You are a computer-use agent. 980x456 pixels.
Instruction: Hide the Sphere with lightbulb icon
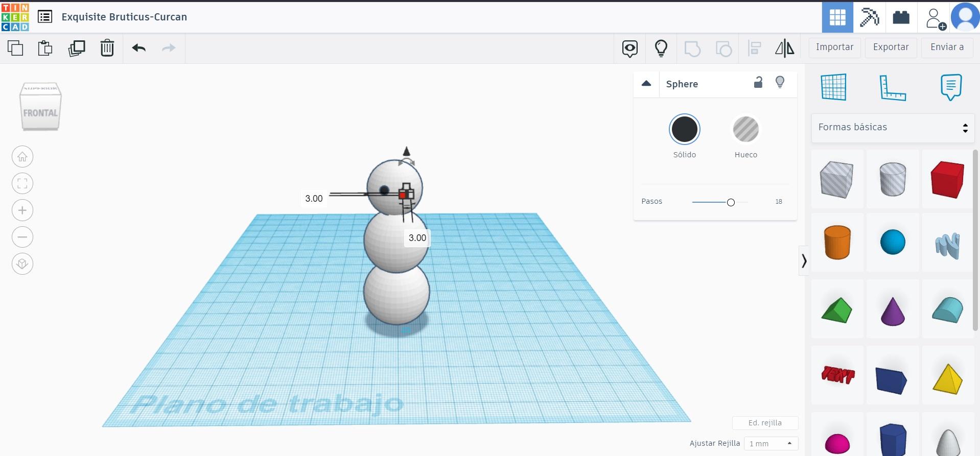pos(780,82)
